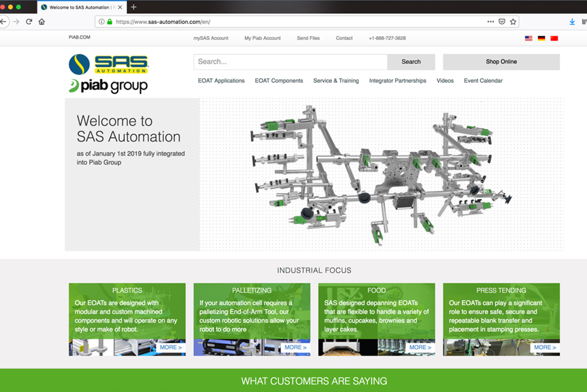This screenshot has width=587, height=392.
Task: Click the EOAT robot tooling hero image
Action: pos(381,175)
